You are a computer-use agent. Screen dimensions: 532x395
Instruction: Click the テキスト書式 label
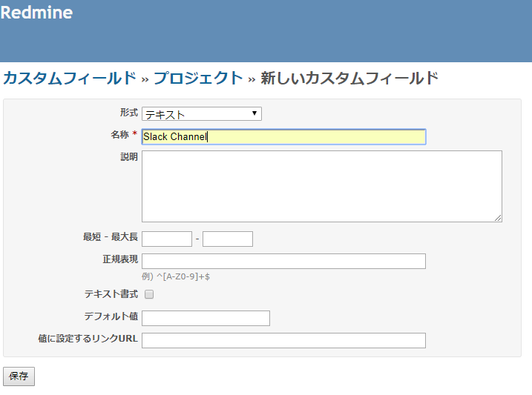(111, 293)
